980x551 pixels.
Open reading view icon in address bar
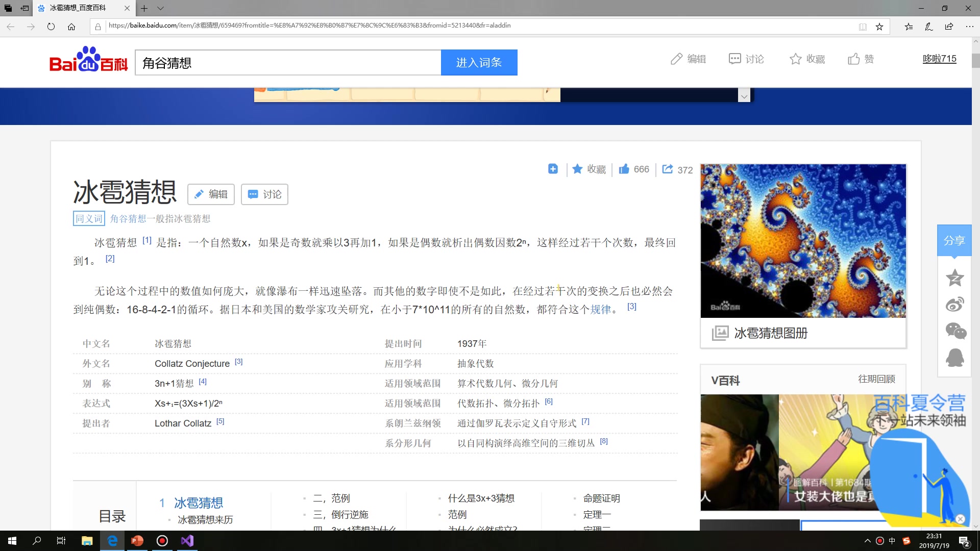click(863, 27)
